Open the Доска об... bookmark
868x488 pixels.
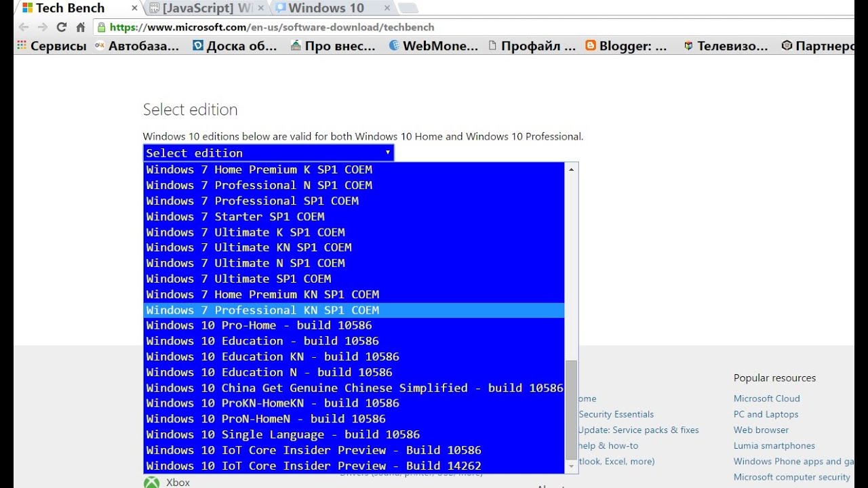click(x=235, y=46)
